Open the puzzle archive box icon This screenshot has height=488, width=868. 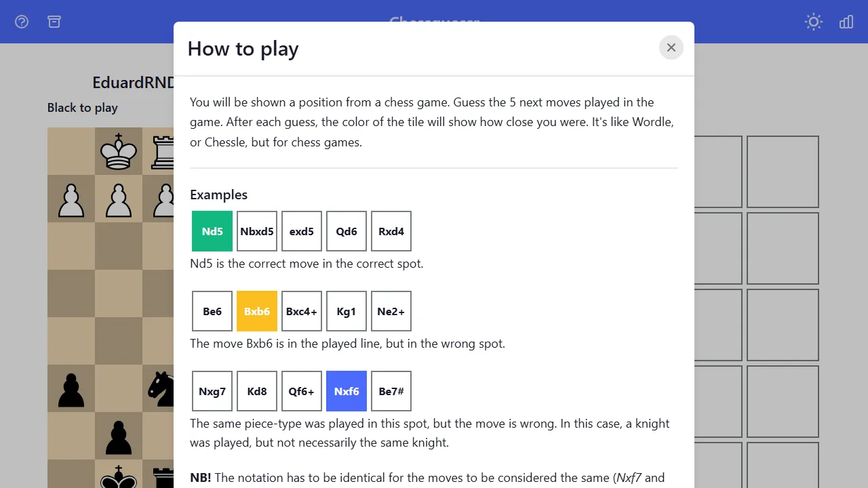[x=54, y=22]
